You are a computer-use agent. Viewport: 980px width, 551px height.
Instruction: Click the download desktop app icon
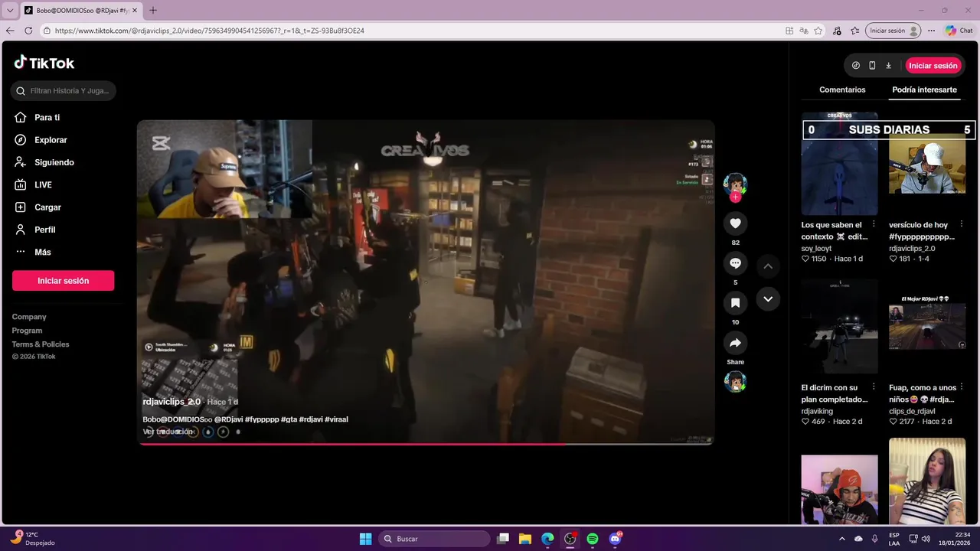888,66
